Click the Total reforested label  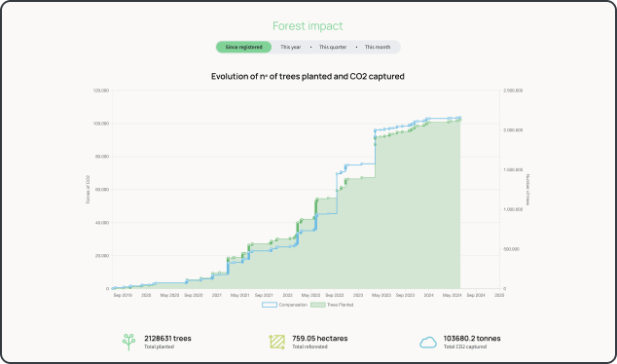coord(309,346)
